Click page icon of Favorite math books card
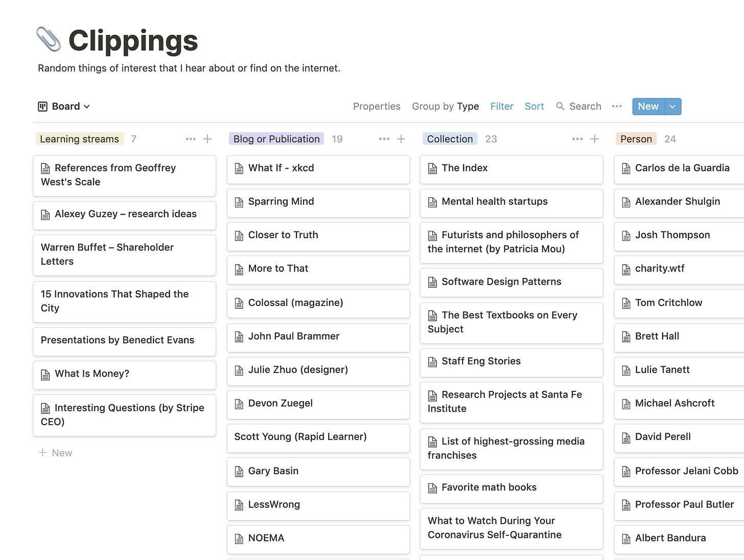Image resolution: width=744 pixels, height=560 pixels. pos(432,488)
